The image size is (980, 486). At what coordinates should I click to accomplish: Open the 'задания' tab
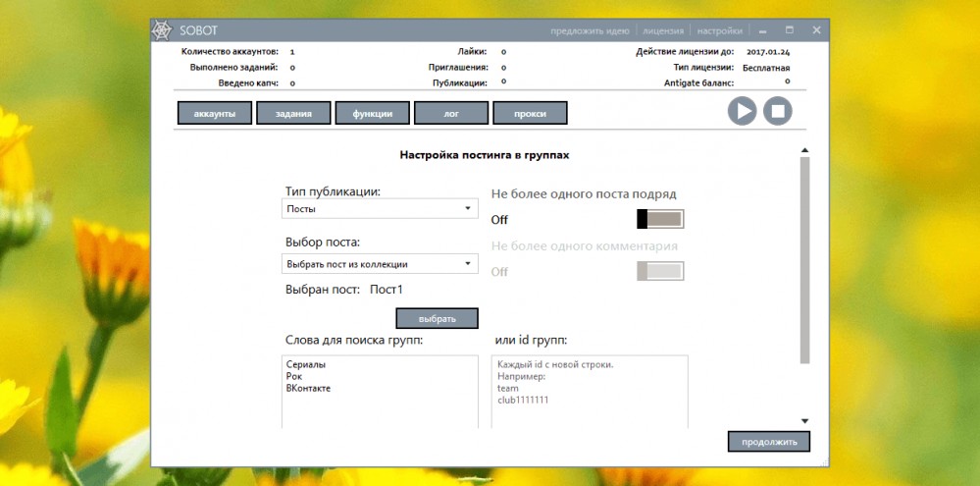point(293,113)
